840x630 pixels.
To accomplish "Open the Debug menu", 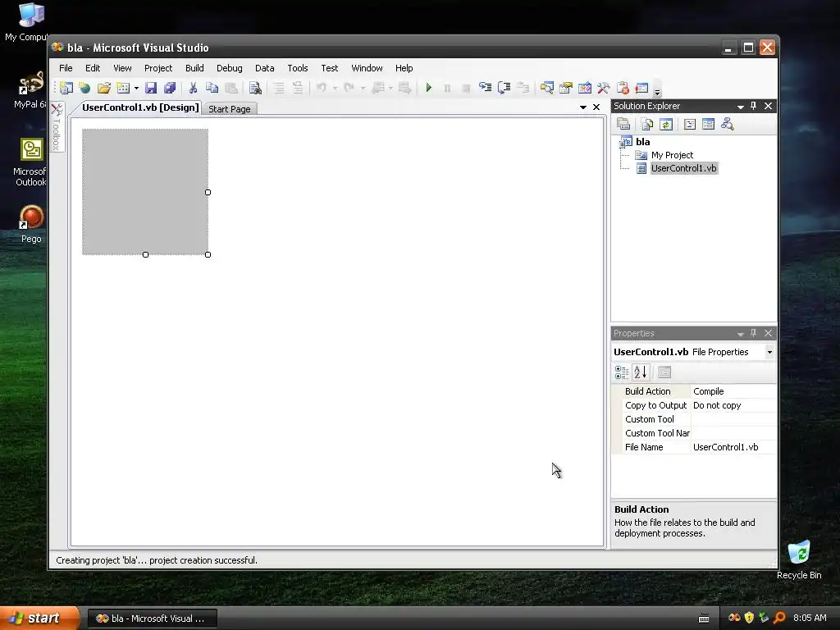I will pos(230,68).
